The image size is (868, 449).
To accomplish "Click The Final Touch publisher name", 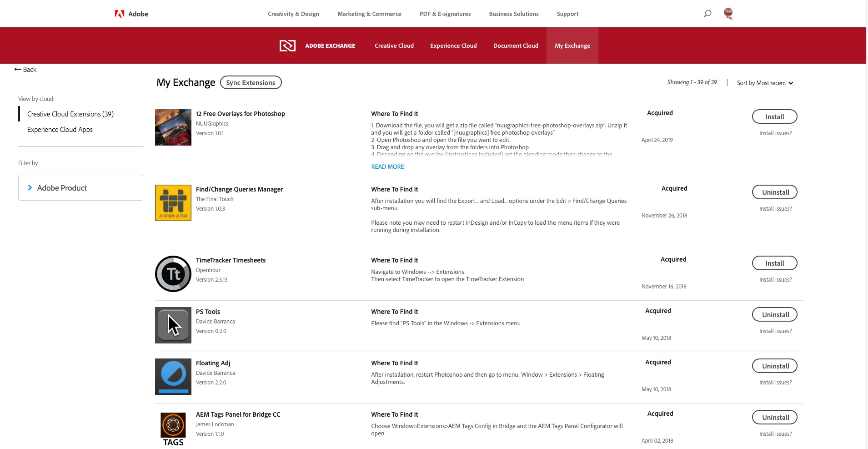I will (215, 199).
